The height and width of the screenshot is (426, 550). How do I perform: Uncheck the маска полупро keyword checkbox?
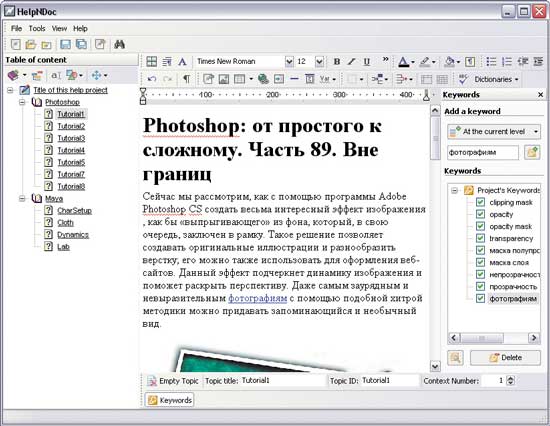[x=480, y=250]
